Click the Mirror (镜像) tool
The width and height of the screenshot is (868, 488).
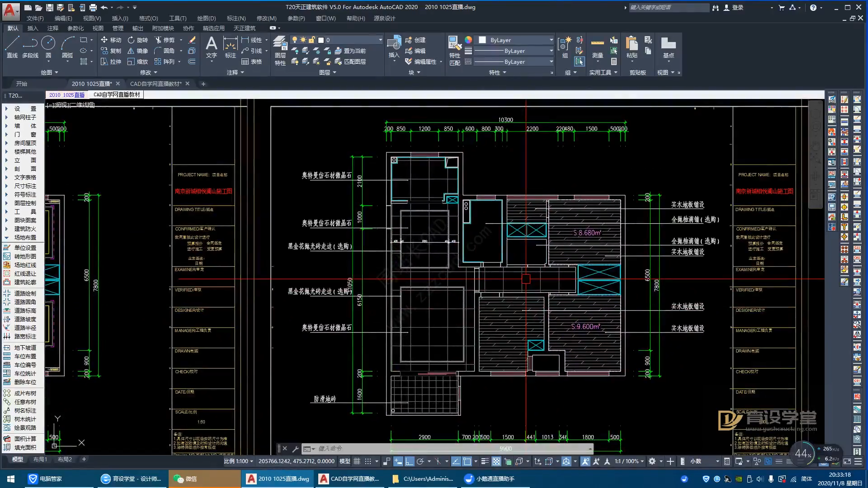(138, 51)
